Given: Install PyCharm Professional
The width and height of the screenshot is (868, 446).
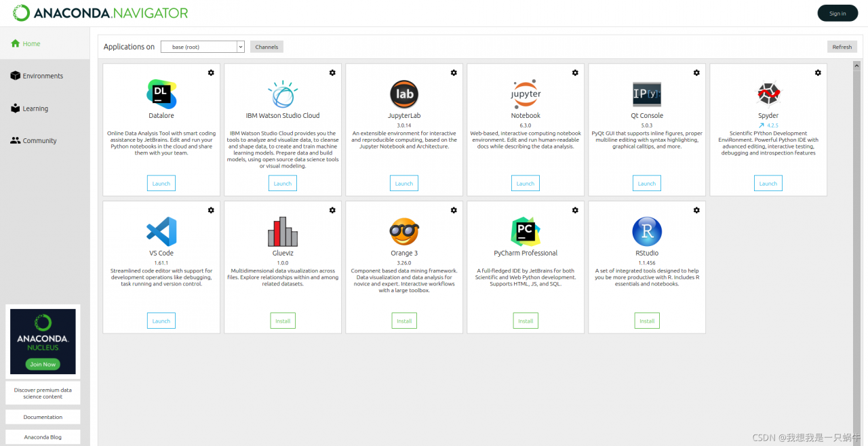Looking at the screenshot, I should pos(526,321).
